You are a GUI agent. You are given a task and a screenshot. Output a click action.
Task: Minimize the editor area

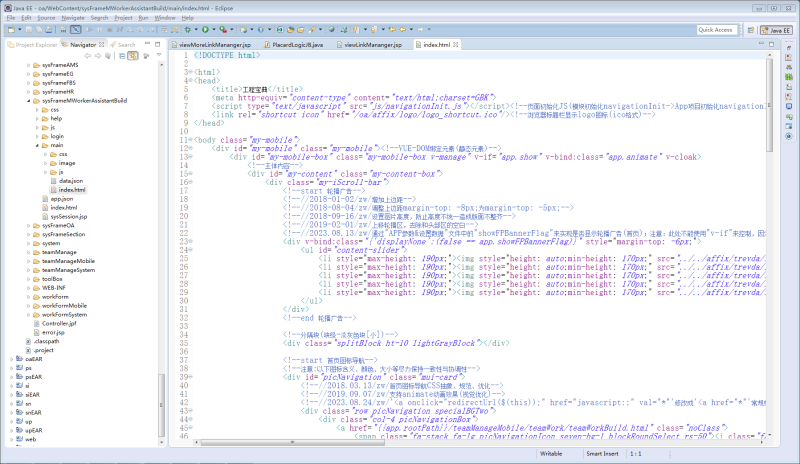(761, 44)
